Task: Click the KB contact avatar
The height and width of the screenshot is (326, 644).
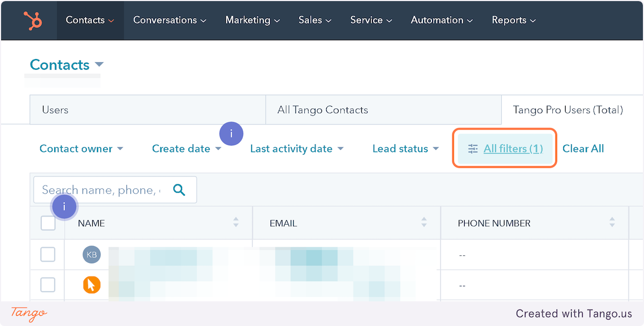Action: click(x=92, y=255)
